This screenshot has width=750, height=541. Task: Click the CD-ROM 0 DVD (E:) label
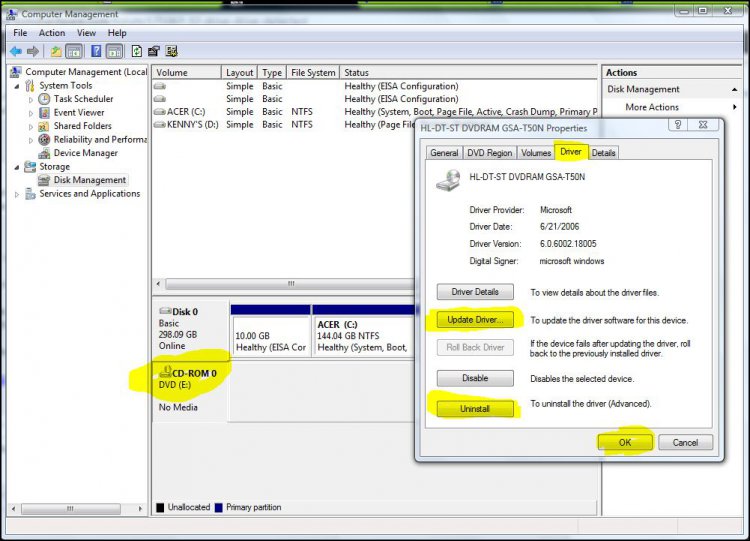click(188, 379)
